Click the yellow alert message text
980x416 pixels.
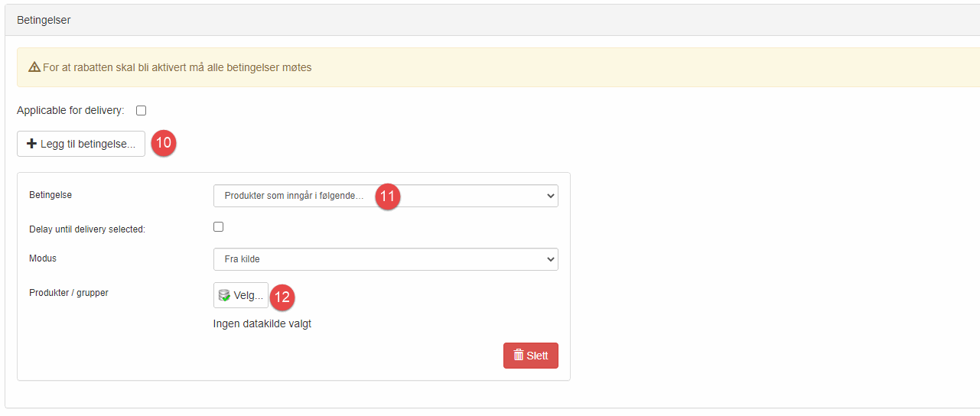[177, 67]
